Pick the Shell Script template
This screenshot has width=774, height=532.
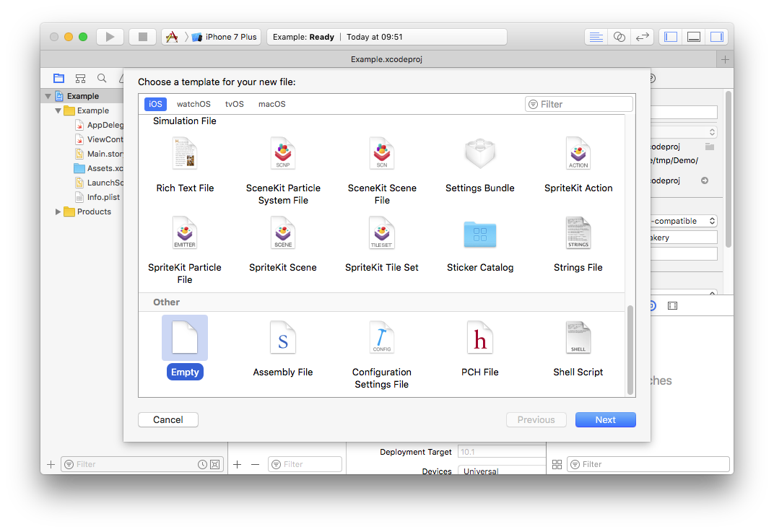pos(578,339)
